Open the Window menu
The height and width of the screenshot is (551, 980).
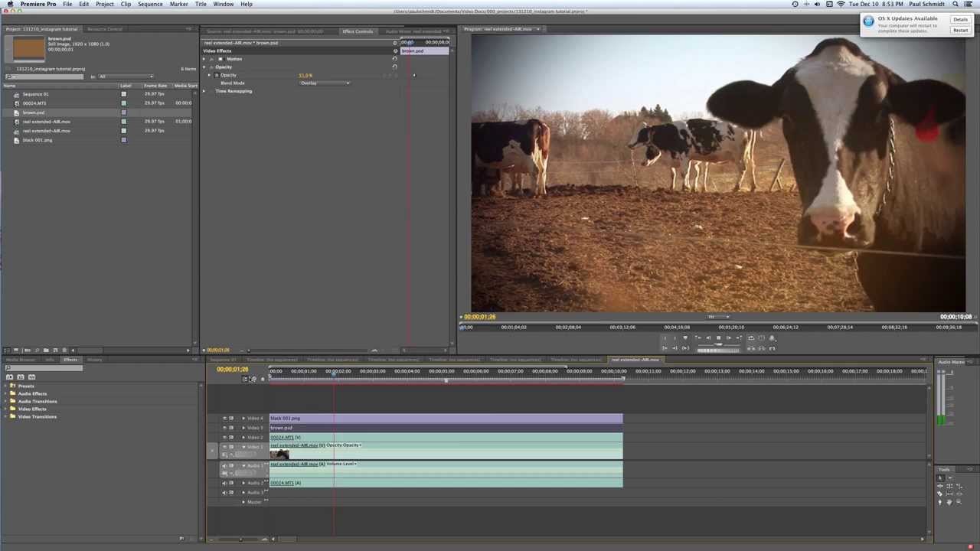(x=224, y=4)
